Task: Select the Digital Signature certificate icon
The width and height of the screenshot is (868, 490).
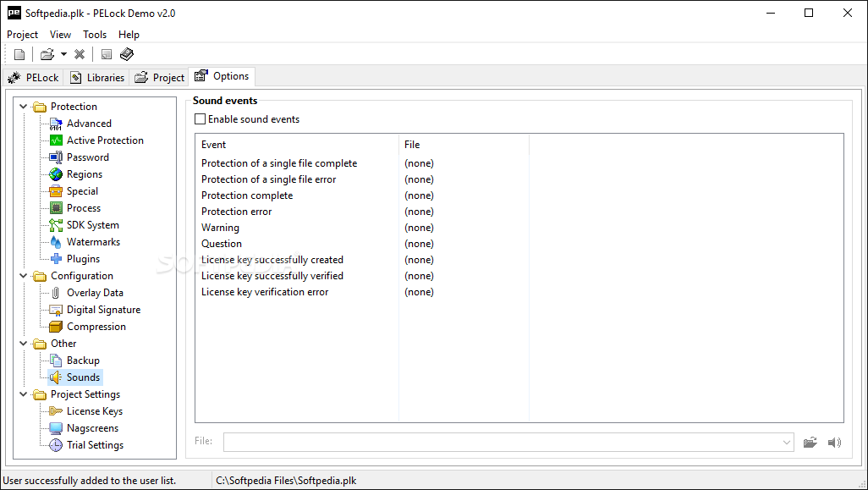Action: [x=56, y=310]
